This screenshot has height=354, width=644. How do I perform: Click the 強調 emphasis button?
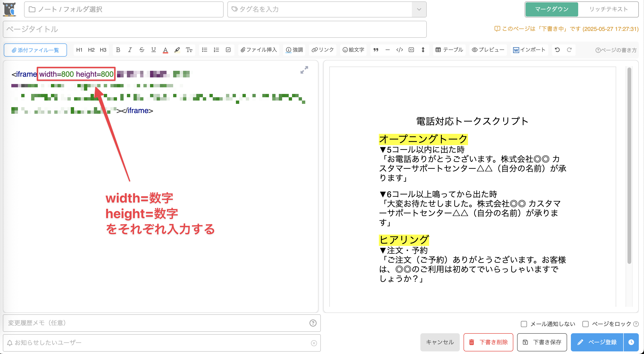[x=294, y=50]
